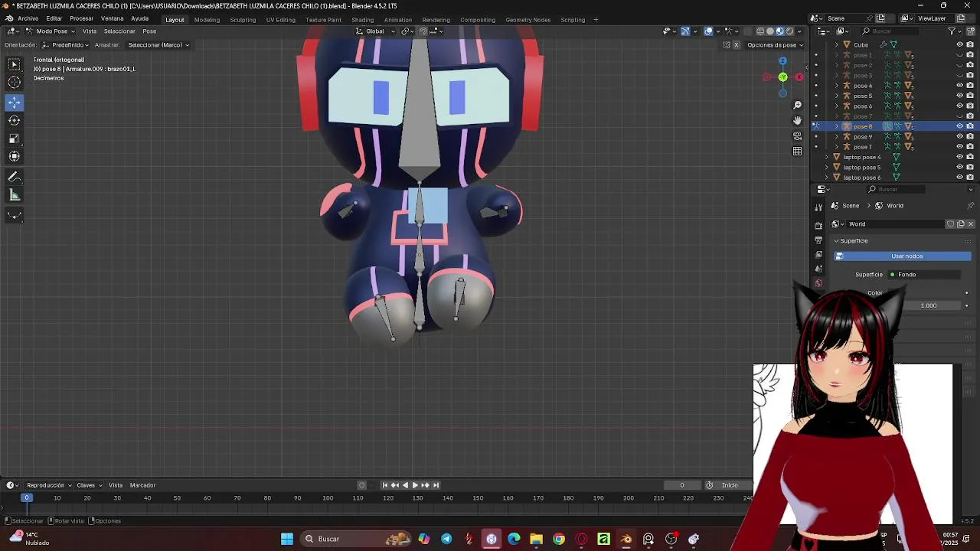
Task: Select the Annotate pencil tool
Action: click(15, 177)
